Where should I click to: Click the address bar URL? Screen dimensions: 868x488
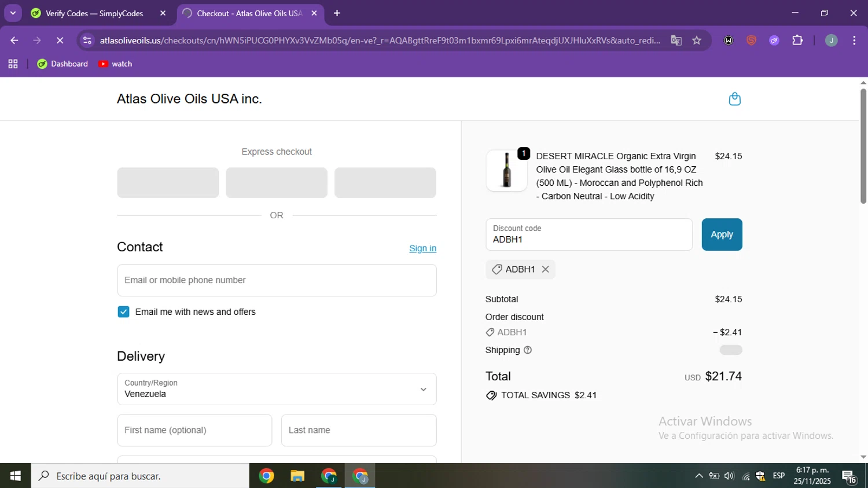[380, 41]
